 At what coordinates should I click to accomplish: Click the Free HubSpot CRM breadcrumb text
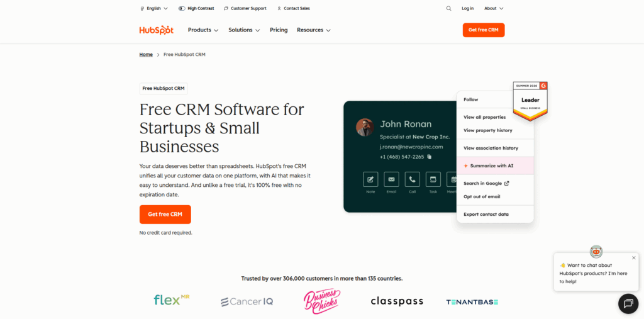(x=184, y=54)
